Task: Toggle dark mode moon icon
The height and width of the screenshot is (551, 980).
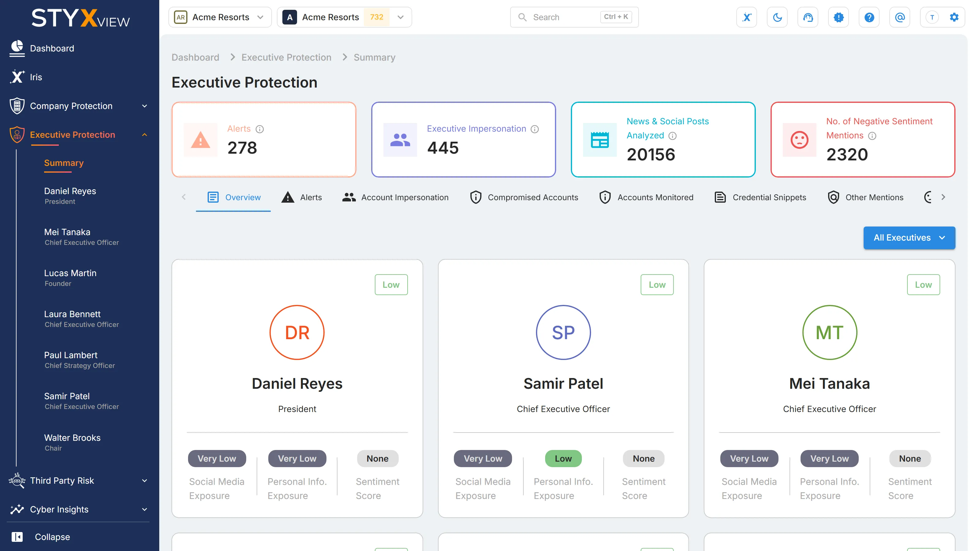Action: (x=777, y=17)
